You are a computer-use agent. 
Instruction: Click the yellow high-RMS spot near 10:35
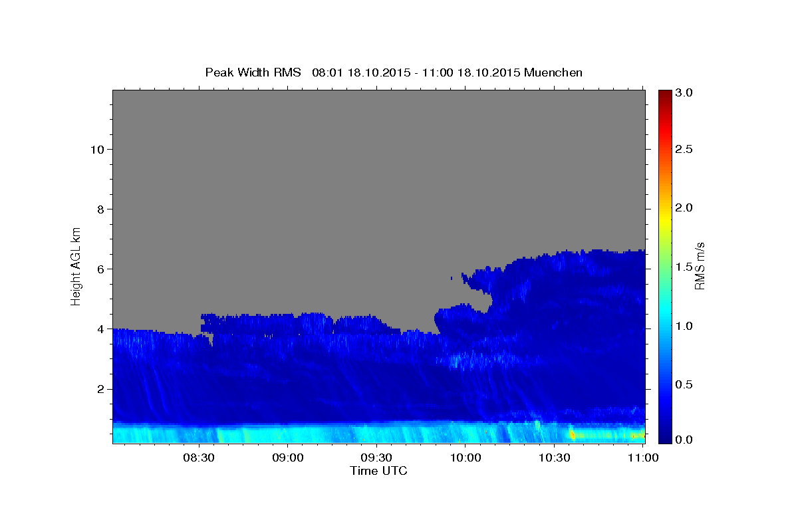pos(573,434)
